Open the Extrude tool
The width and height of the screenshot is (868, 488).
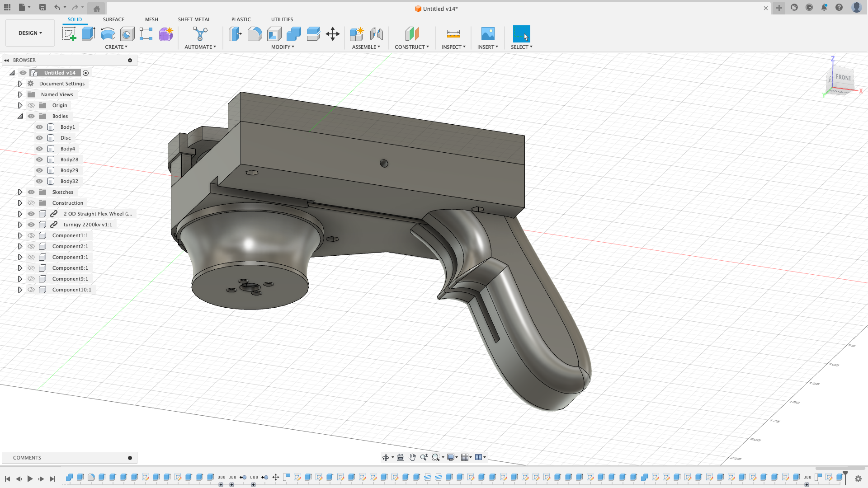point(87,34)
